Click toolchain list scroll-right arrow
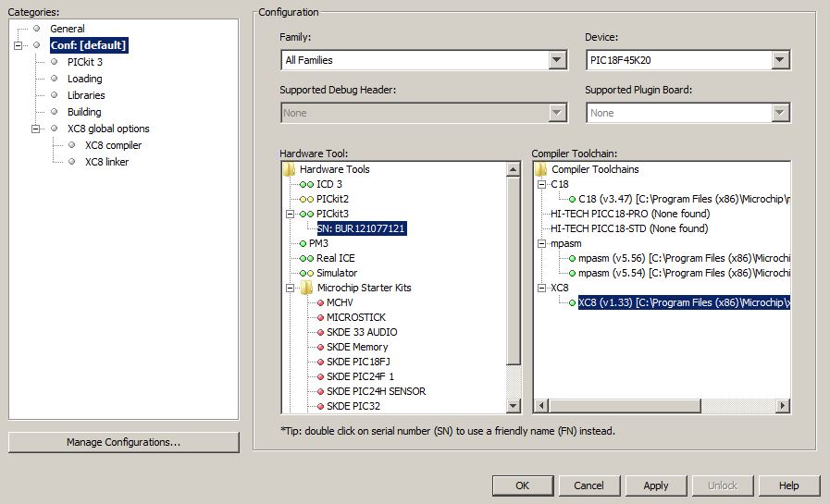 pos(783,406)
